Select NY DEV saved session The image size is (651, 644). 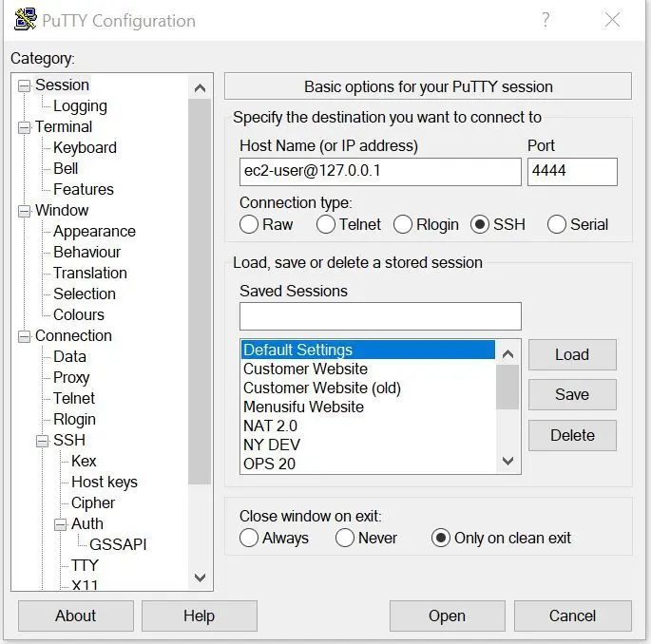[x=368, y=445]
